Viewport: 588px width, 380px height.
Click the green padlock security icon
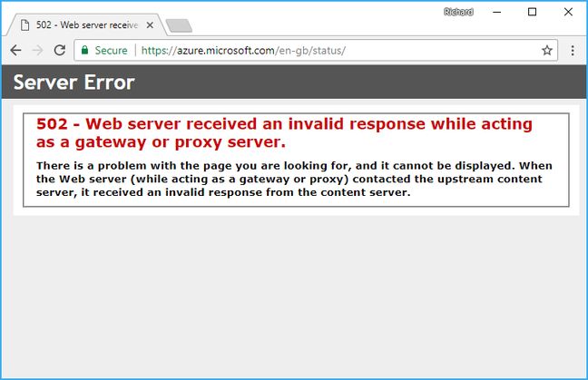85,51
